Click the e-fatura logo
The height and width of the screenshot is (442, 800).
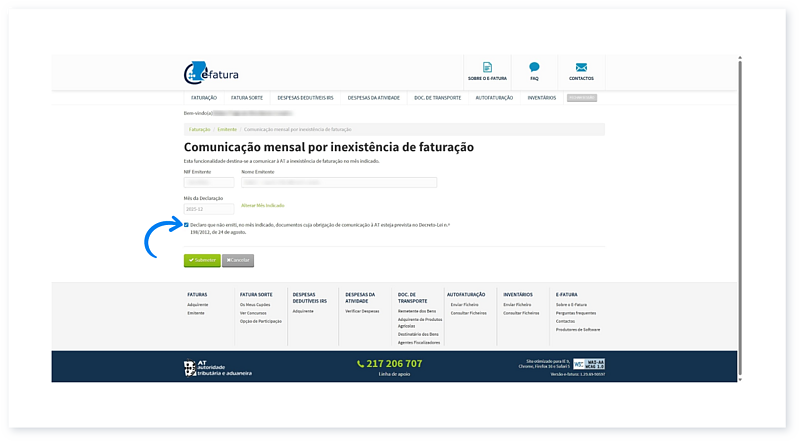click(x=211, y=73)
